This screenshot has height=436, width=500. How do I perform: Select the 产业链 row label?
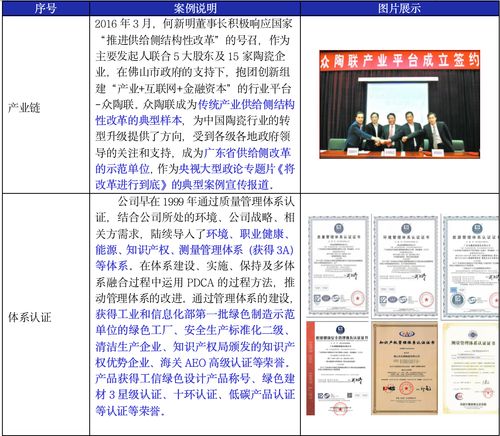pyautogui.click(x=24, y=108)
